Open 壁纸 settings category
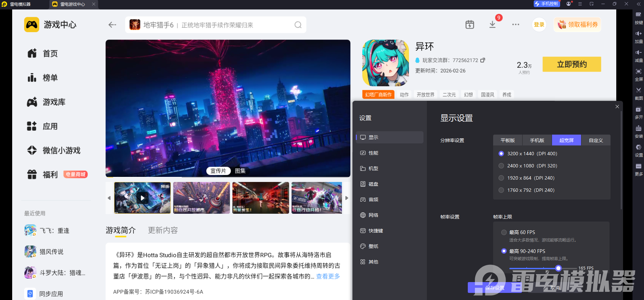 pos(390,246)
